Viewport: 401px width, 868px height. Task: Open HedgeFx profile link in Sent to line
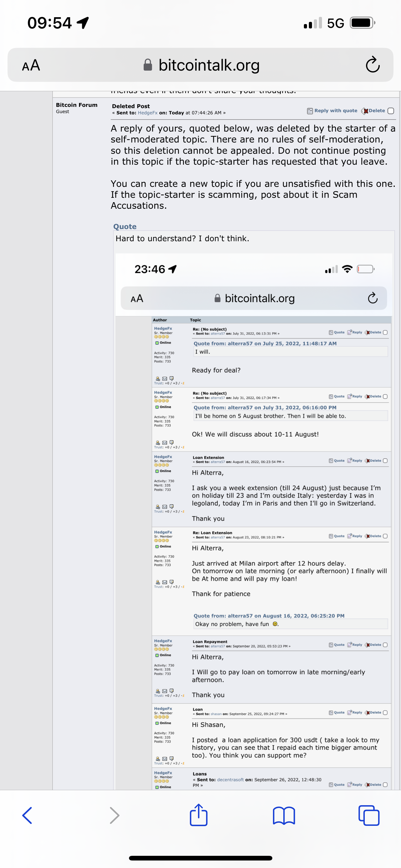pyautogui.click(x=147, y=113)
